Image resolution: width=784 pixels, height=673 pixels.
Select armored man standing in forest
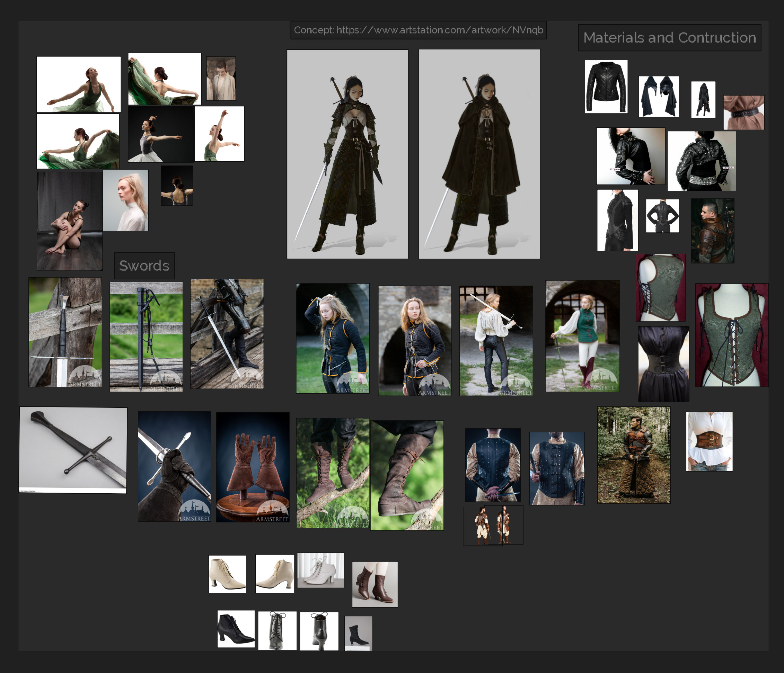coord(634,455)
